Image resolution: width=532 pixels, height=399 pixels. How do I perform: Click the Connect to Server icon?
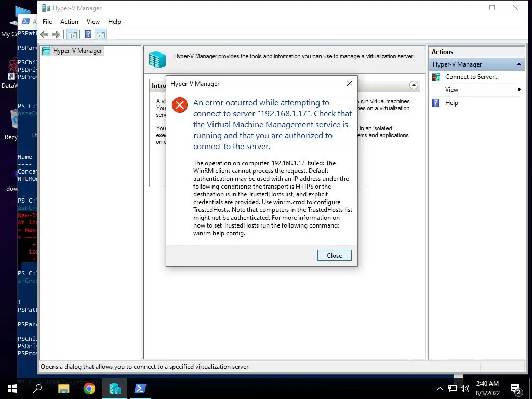click(436, 77)
